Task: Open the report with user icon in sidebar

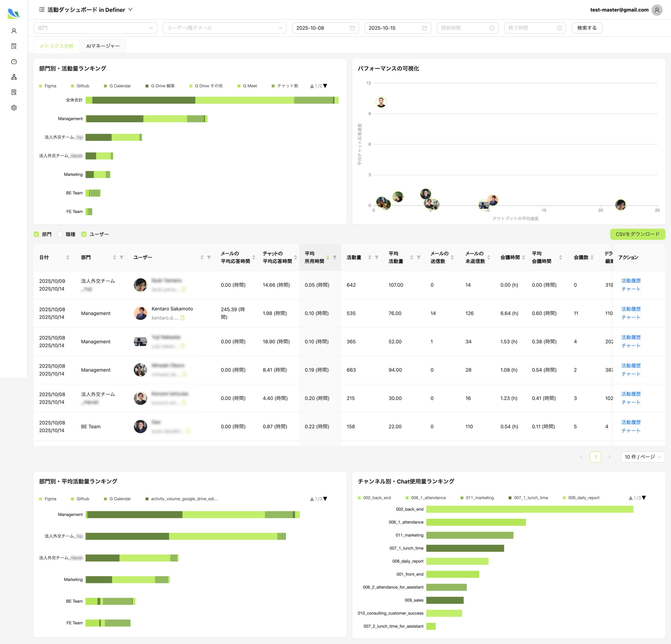Action: (x=14, y=92)
